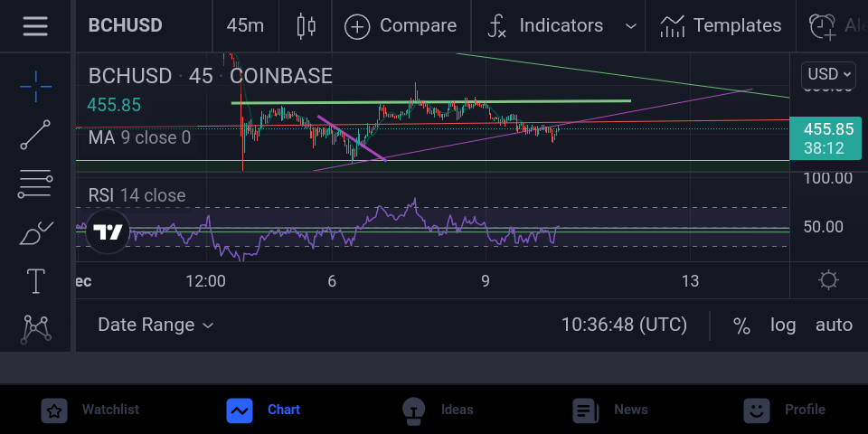Expand the Indicators dropdown arrow
The image size is (868, 434).
pyautogui.click(x=630, y=26)
